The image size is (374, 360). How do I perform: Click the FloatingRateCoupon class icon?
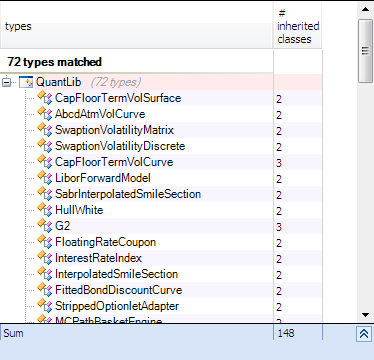tap(45, 242)
